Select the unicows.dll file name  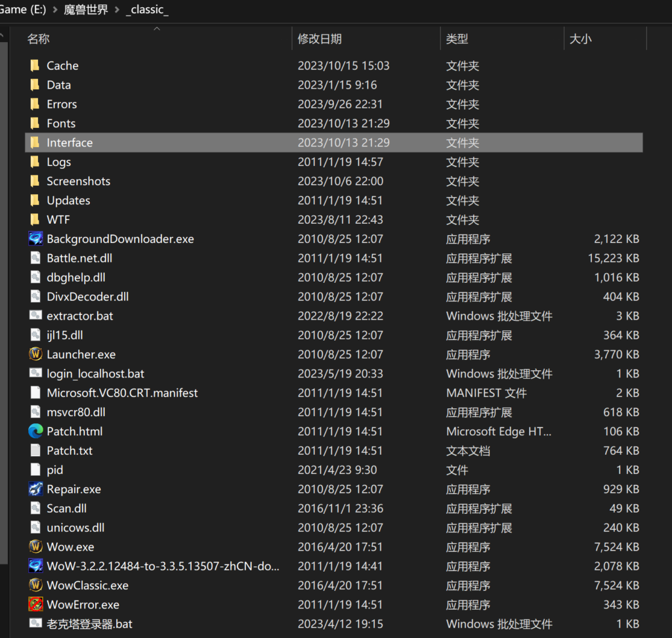75,527
